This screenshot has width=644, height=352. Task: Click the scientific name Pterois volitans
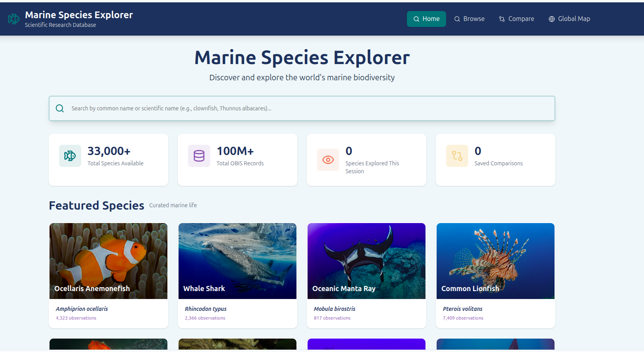[463, 309]
